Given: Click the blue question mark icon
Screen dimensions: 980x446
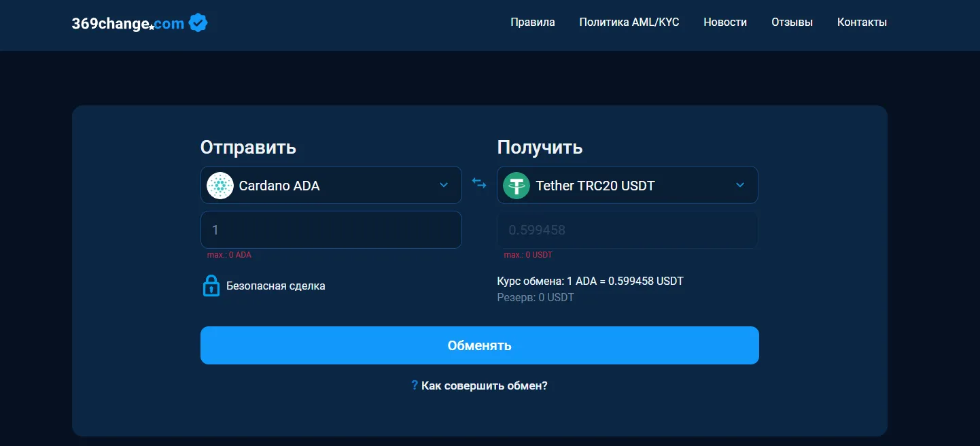Looking at the screenshot, I should (415, 385).
